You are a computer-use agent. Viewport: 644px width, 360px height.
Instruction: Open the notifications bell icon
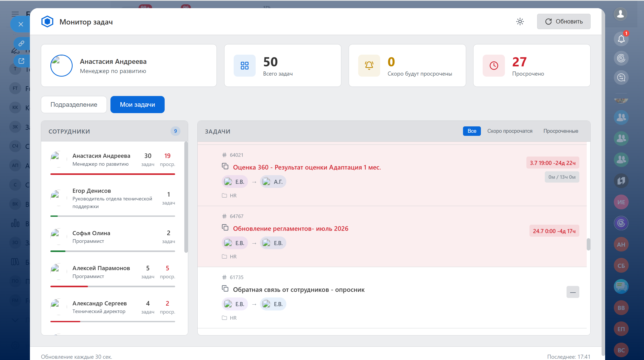(x=621, y=39)
